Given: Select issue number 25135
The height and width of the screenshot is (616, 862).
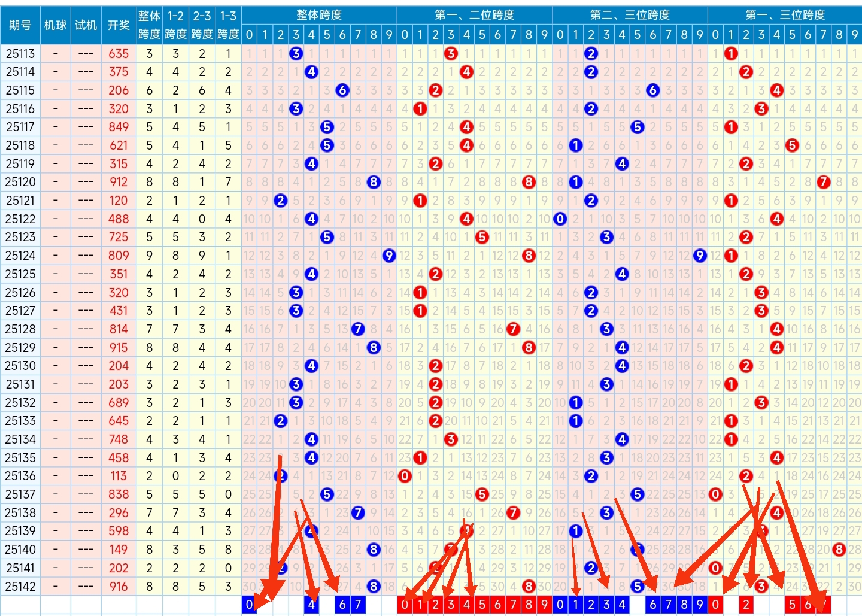Looking at the screenshot, I should coord(20,458).
